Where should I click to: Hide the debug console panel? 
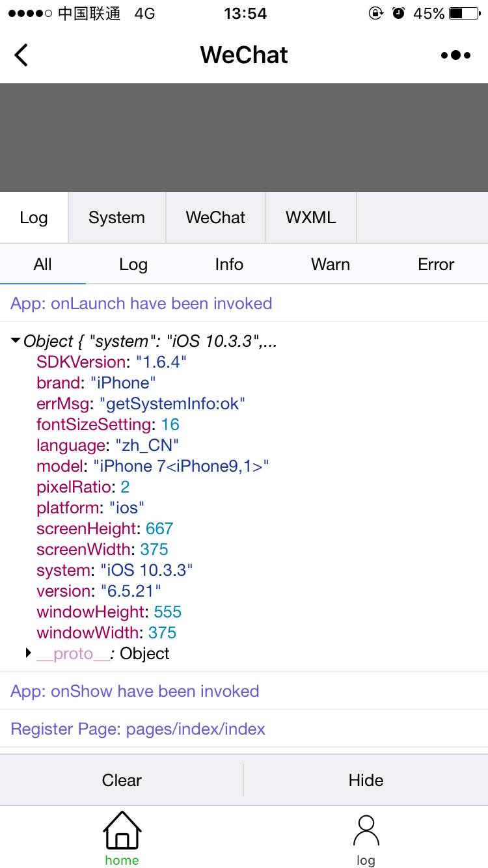point(366,780)
